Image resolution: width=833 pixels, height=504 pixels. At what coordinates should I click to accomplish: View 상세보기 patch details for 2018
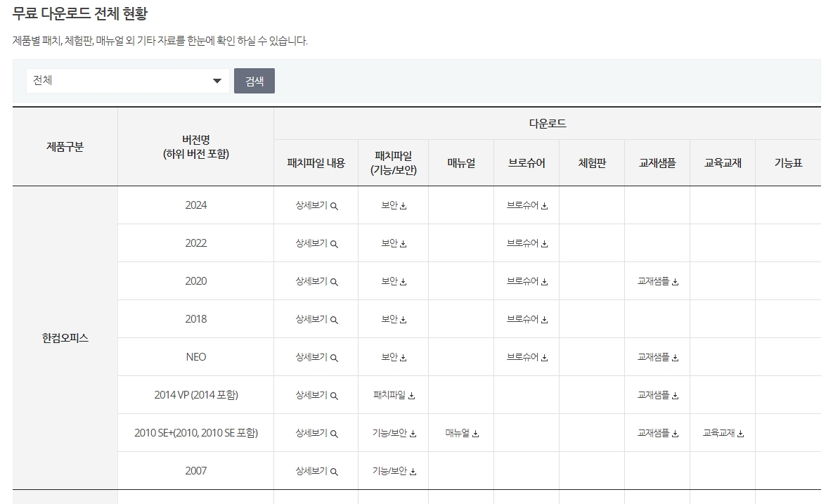click(x=316, y=319)
